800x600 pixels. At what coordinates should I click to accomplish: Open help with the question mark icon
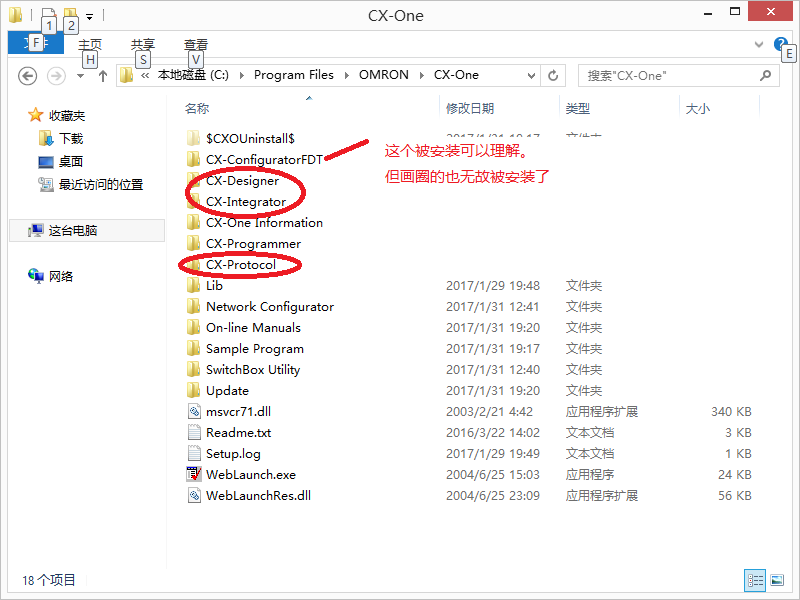780,44
